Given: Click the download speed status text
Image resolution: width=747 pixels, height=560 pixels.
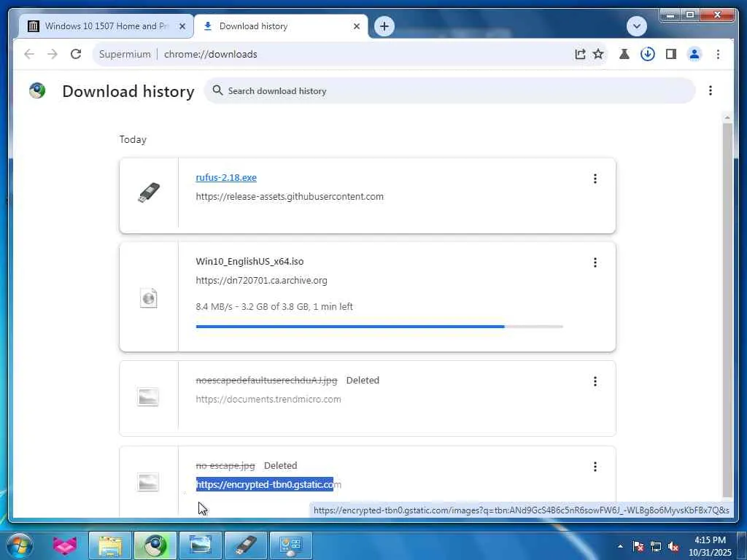Looking at the screenshot, I should coord(274,307).
